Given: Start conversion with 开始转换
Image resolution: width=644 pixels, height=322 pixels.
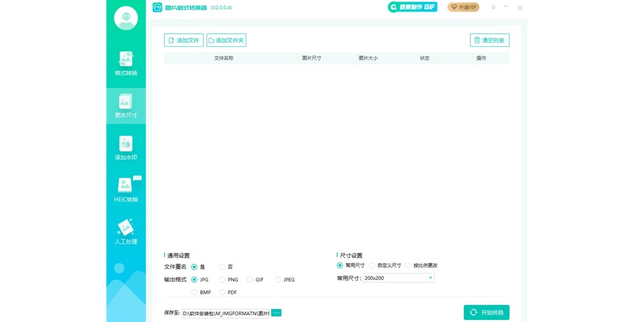Looking at the screenshot, I should 487,312.
